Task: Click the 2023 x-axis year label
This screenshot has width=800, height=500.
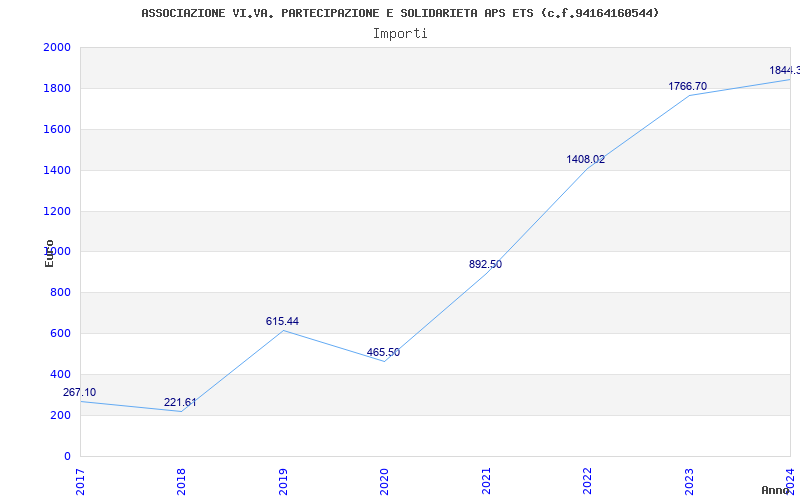Action: tap(688, 480)
